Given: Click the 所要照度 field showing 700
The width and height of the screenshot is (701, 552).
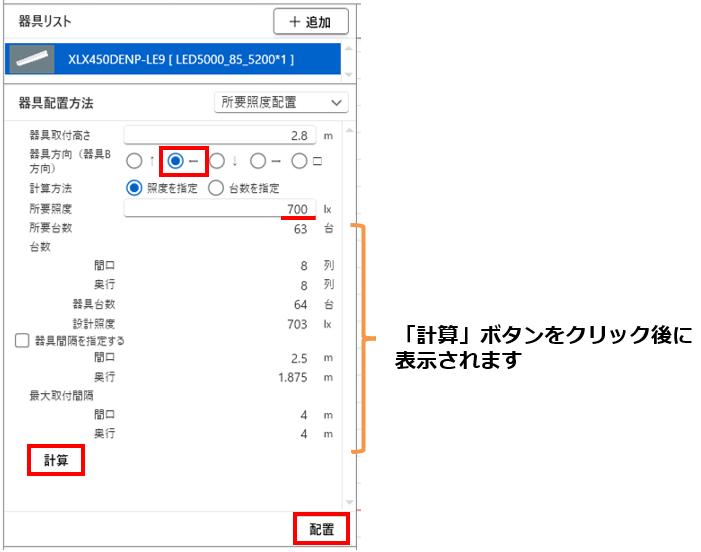Looking at the screenshot, I should point(219,208).
